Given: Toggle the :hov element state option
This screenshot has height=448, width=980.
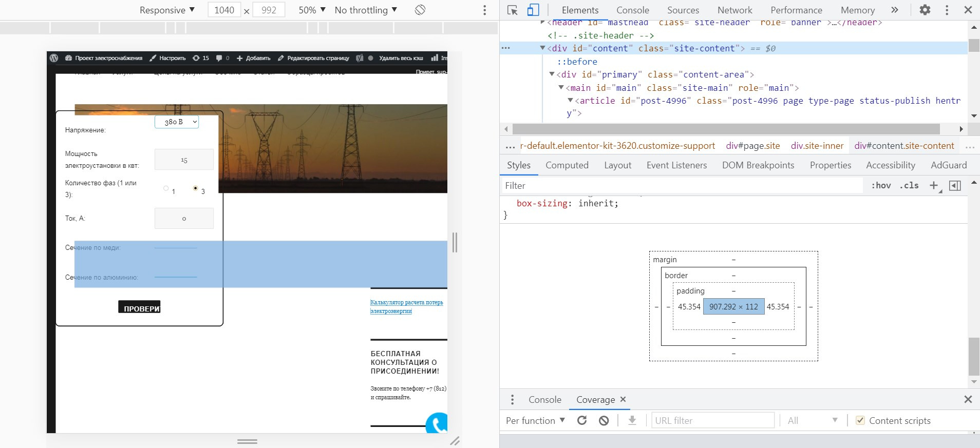Looking at the screenshot, I should (x=881, y=185).
